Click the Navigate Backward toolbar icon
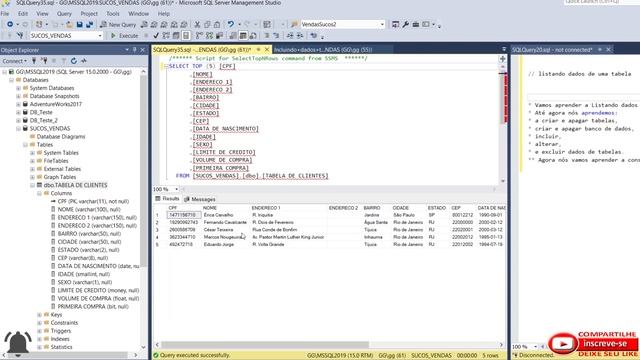Image resolution: width=640 pixels, height=360 pixels. [x=10, y=24]
